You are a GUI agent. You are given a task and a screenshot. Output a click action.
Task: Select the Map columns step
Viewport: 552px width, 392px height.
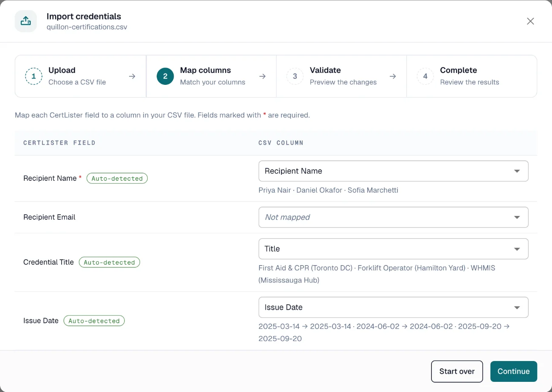(211, 76)
